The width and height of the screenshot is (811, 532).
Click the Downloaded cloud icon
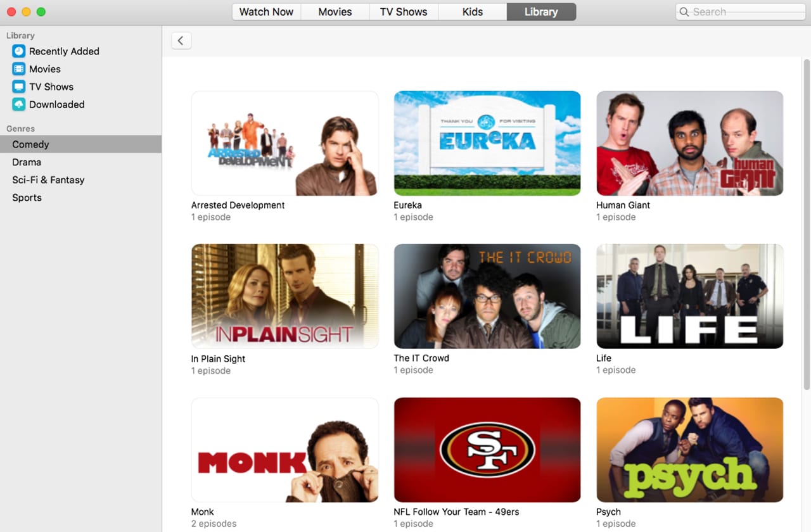click(x=18, y=104)
